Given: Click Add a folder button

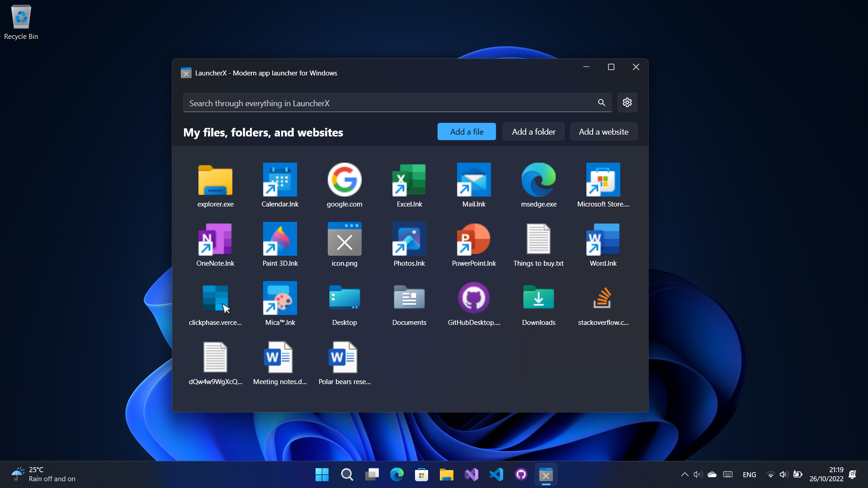Looking at the screenshot, I should click(x=533, y=131).
